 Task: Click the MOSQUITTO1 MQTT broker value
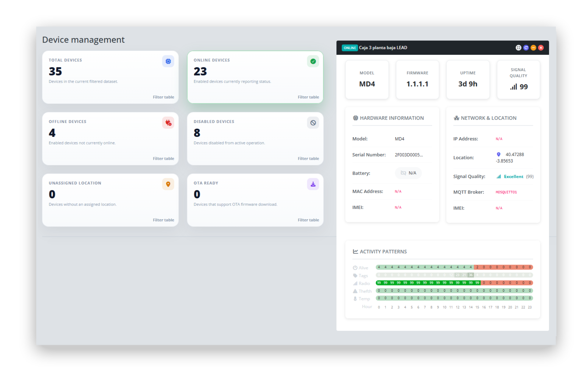coord(506,192)
